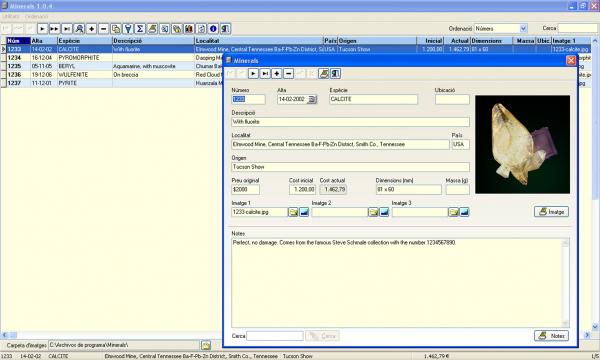Click the fast-forward double arrow button
This screenshot has height=360, width=600.
click(x=54, y=29)
